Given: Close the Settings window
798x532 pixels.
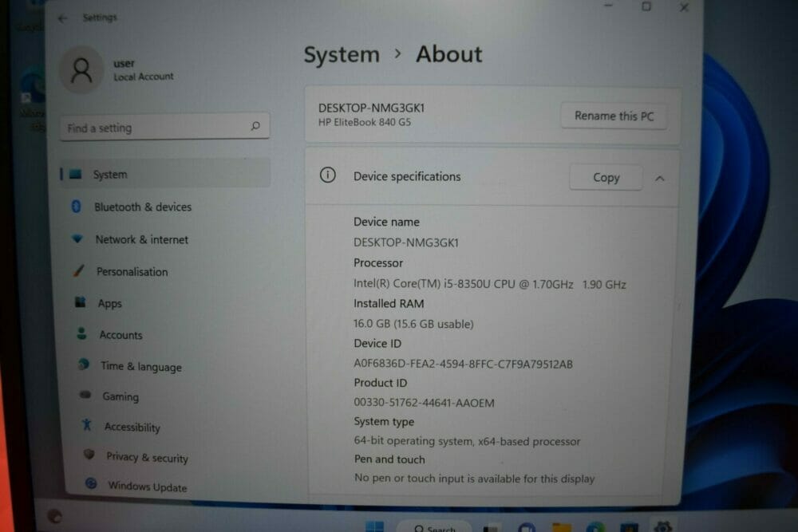Looking at the screenshot, I should point(684,7).
